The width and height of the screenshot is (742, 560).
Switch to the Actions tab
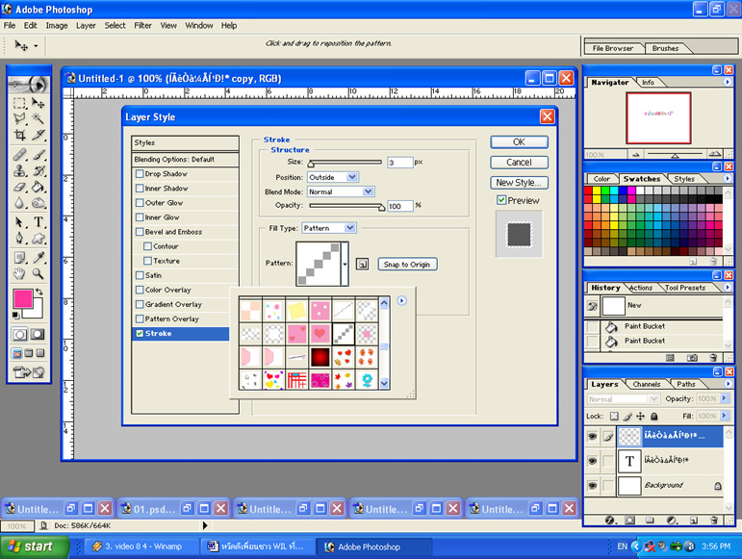[641, 288]
